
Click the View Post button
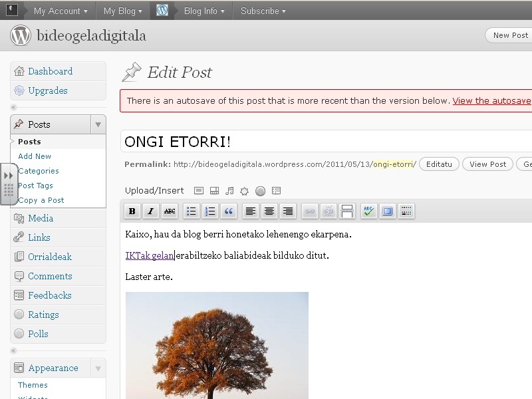487,164
